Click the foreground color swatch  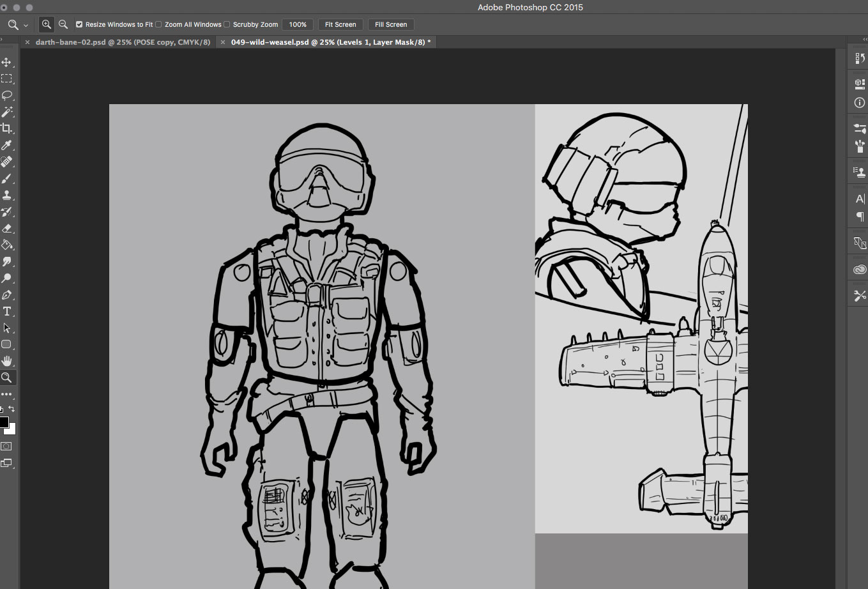click(x=4, y=422)
